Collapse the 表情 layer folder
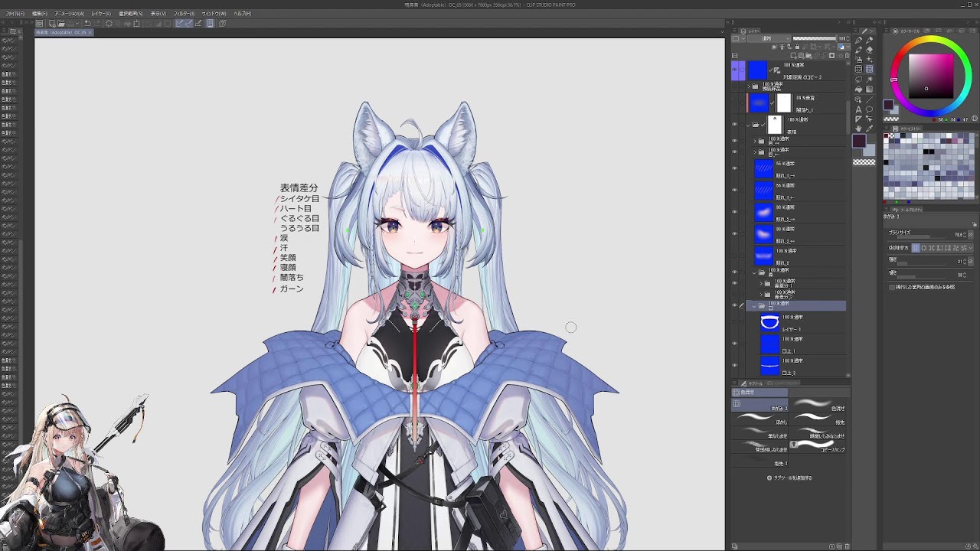980x551 pixels. point(748,125)
